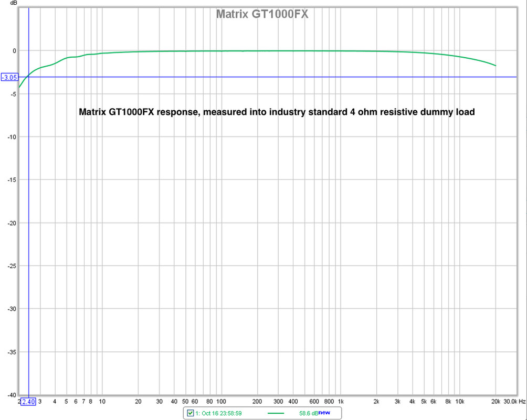Click the 'Matrix GT1000FX' graph title
Viewport: 527px width, 420px height.
(262, 14)
